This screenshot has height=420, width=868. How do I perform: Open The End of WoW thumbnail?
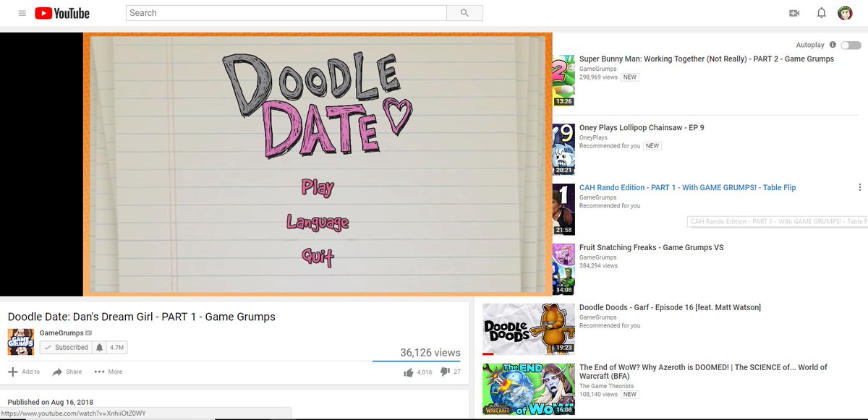click(529, 389)
